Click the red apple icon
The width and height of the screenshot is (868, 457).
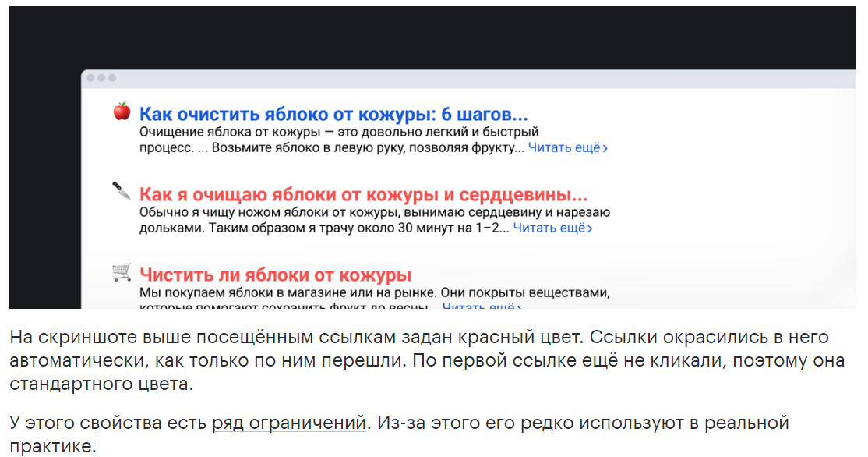tap(122, 112)
